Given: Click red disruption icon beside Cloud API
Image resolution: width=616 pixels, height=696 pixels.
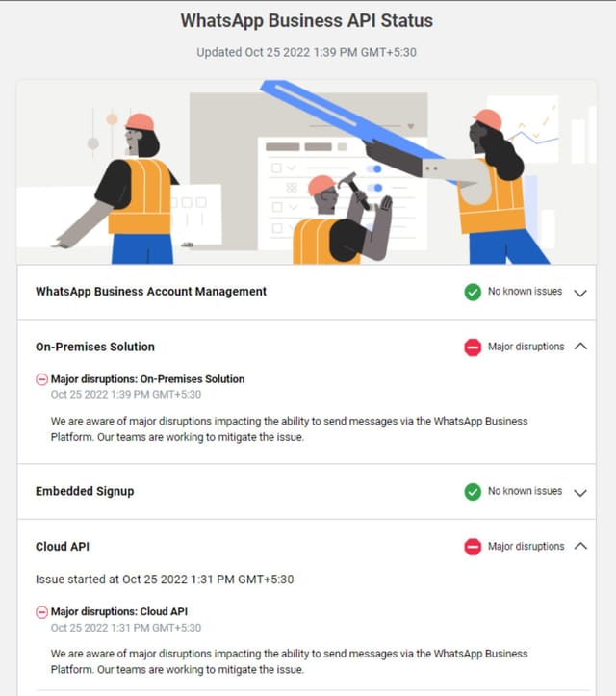Looking at the screenshot, I should [x=473, y=547].
